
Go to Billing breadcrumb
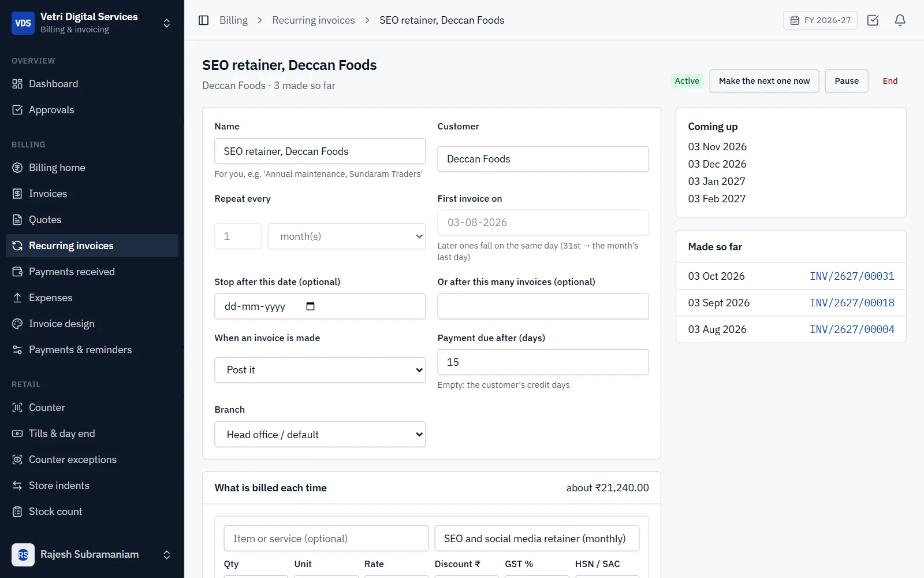[233, 20]
